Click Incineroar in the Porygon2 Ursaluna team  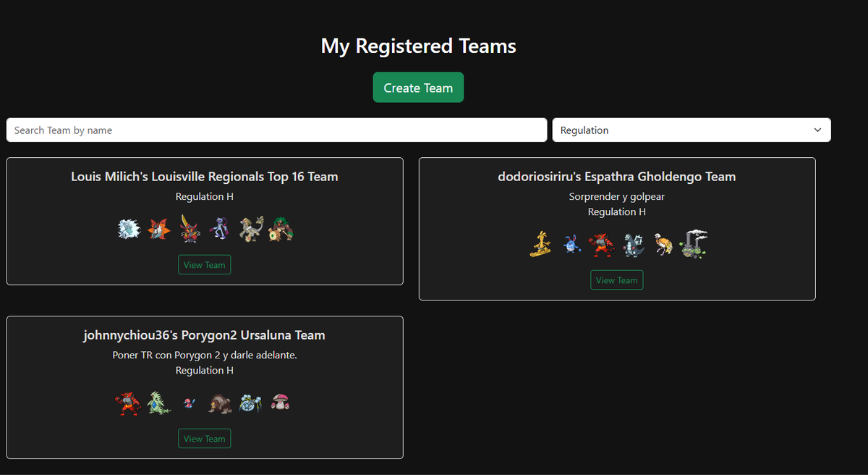128,403
